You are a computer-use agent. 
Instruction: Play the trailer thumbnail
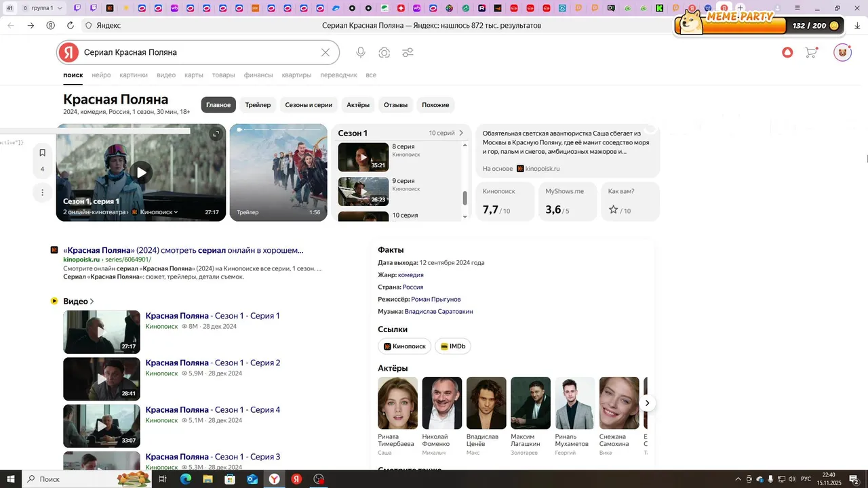279,172
